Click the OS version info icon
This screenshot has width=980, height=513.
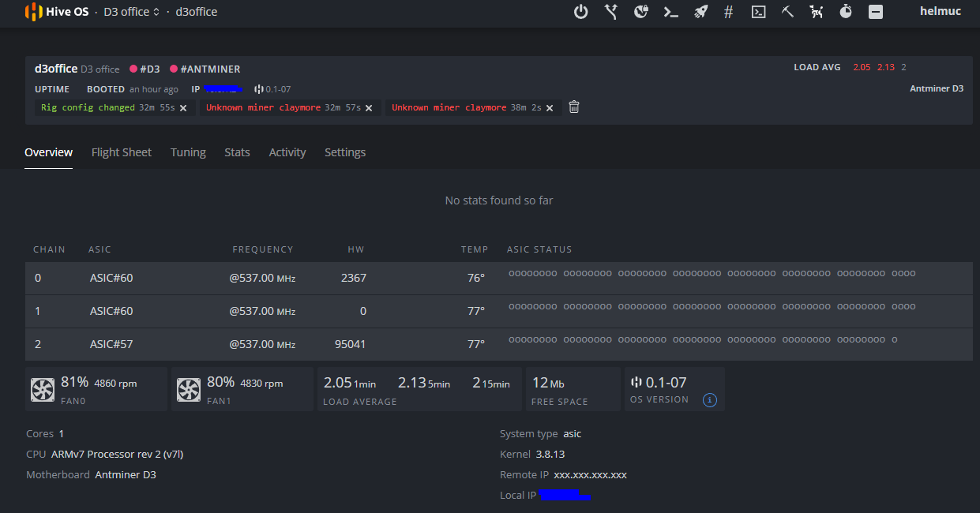coord(710,400)
